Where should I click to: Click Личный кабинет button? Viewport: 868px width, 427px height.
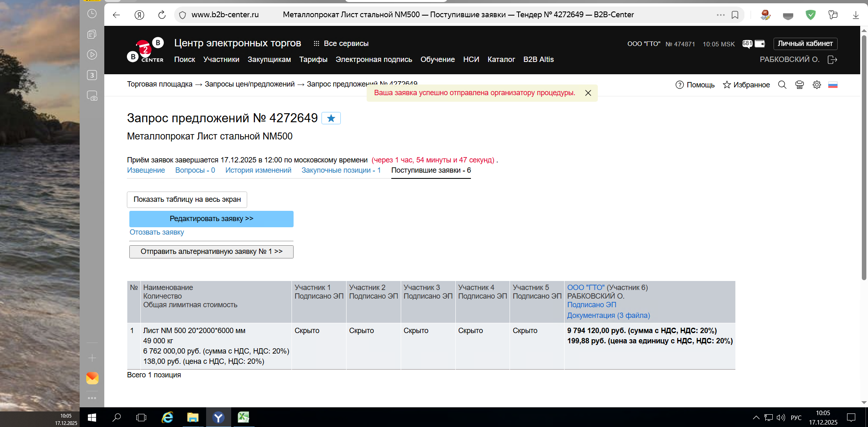pyautogui.click(x=805, y=43)
